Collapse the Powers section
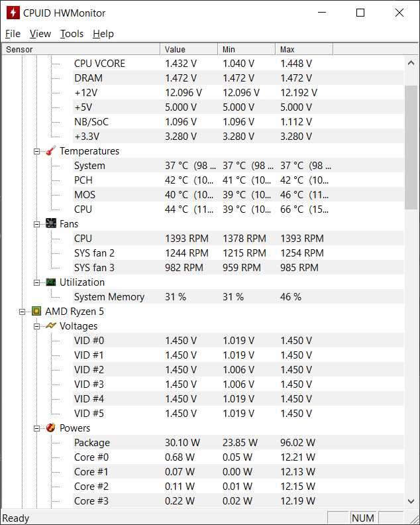This screenshot has width=420, height=525. tap(36, 429)
